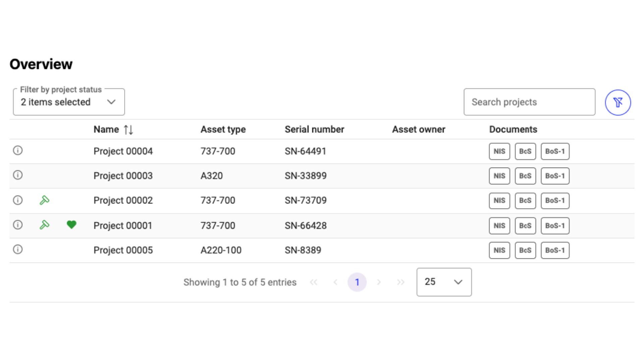The width and height of the screenshot is (644, 362).
Task: Click info icon for Project 00002
Action: pos(18,200)
